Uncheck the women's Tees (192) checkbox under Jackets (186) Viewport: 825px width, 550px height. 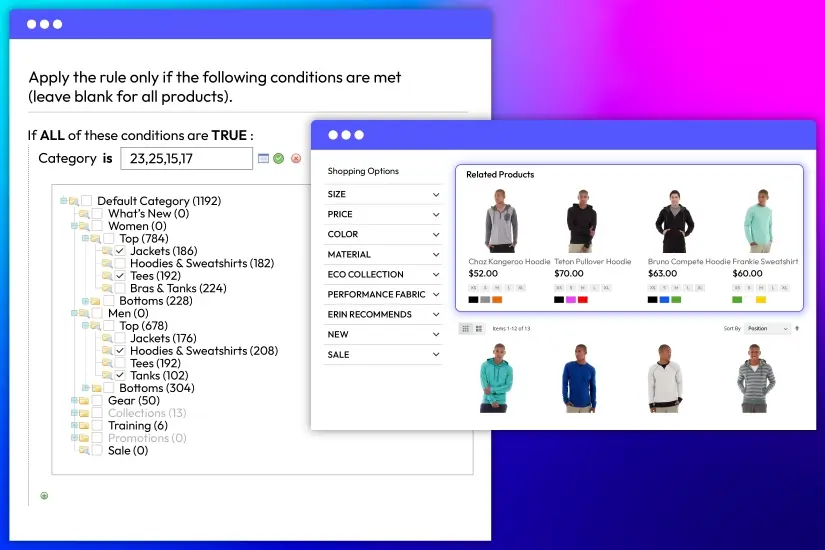click(120, 276)
